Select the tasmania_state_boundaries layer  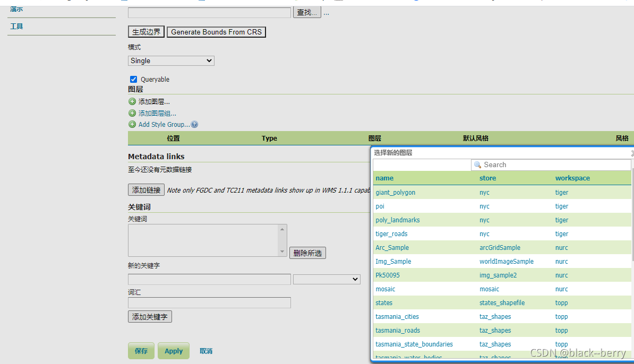(x=414, y=344)
